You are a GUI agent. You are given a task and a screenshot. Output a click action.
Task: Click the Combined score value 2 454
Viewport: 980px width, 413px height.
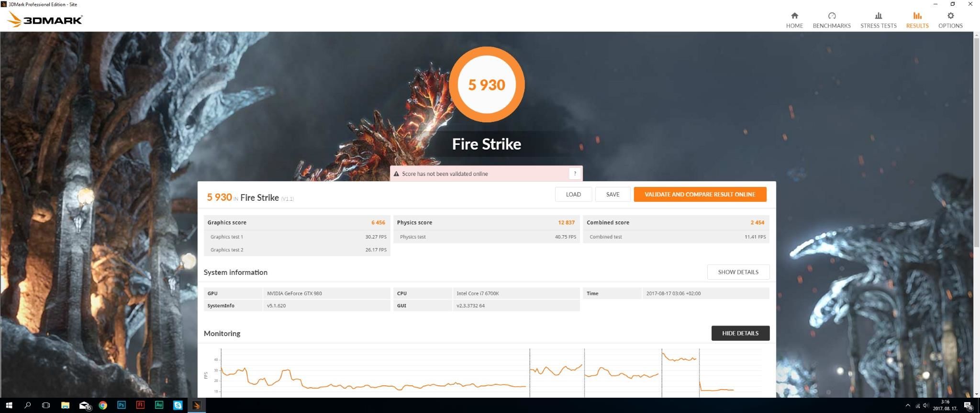tap(757, 222)
